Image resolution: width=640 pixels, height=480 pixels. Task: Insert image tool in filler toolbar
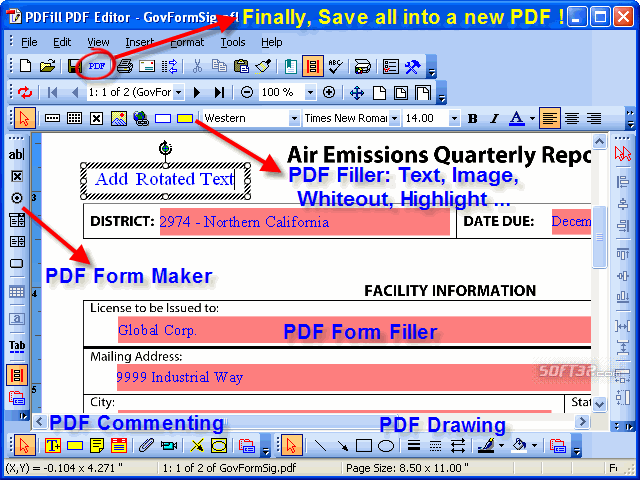coord(119,119)
